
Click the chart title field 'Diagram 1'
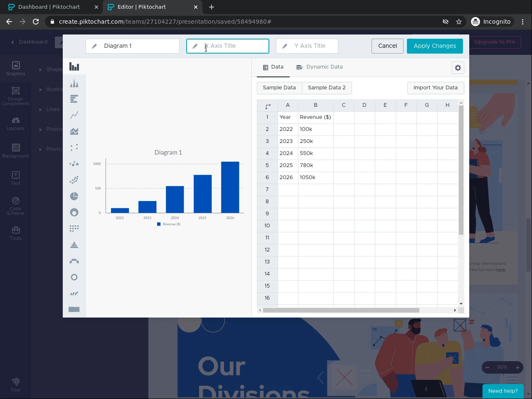click(x=133, y=46)
